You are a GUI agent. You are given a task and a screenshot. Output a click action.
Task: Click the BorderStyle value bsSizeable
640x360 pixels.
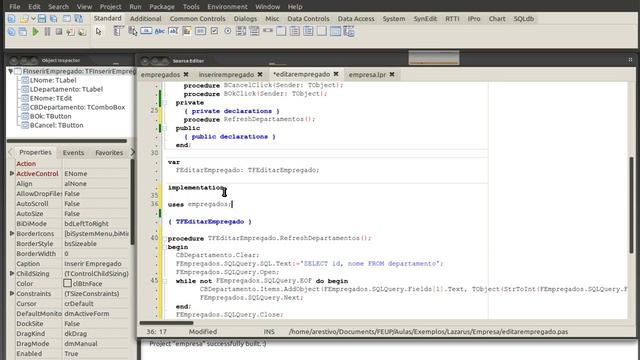click(x=96, y=244)
